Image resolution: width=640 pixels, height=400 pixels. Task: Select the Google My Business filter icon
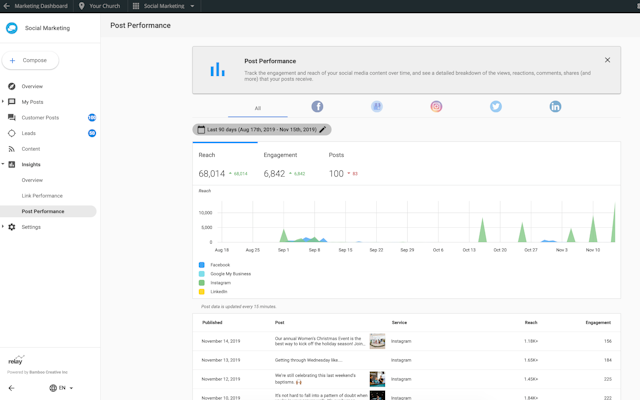[x=377, y=106]
